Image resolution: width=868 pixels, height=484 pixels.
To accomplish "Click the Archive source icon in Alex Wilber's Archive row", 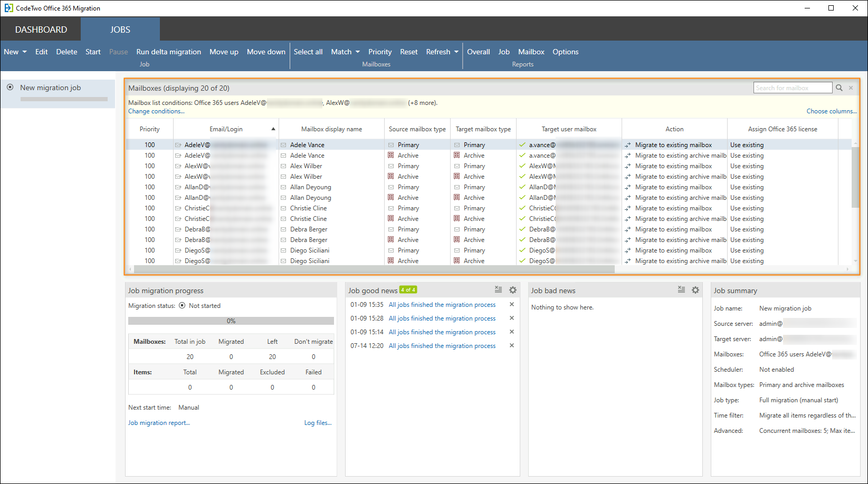I will (x=391, y=176).
